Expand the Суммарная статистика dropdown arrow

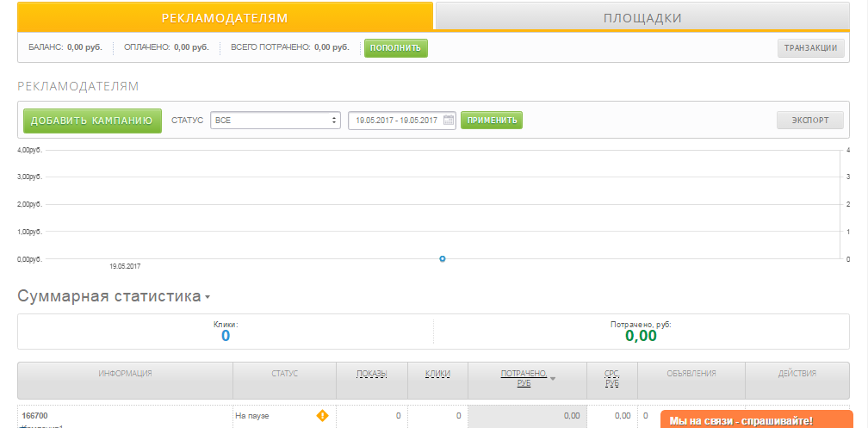coord(208,298)
